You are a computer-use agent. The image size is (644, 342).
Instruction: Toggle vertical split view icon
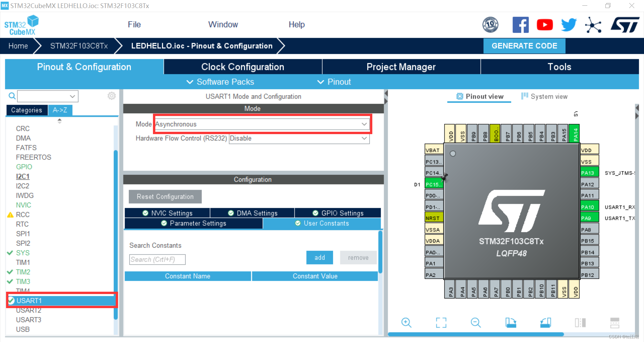point(580,323)
